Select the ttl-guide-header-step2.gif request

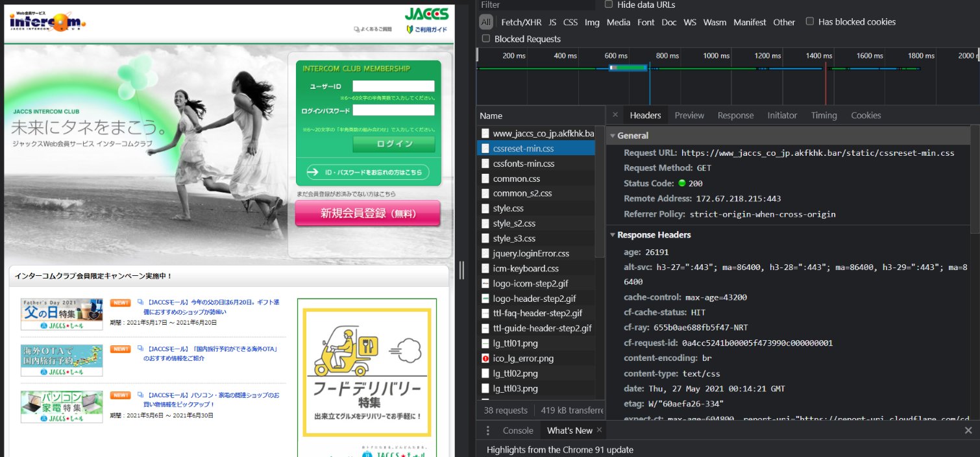point(535,328)
